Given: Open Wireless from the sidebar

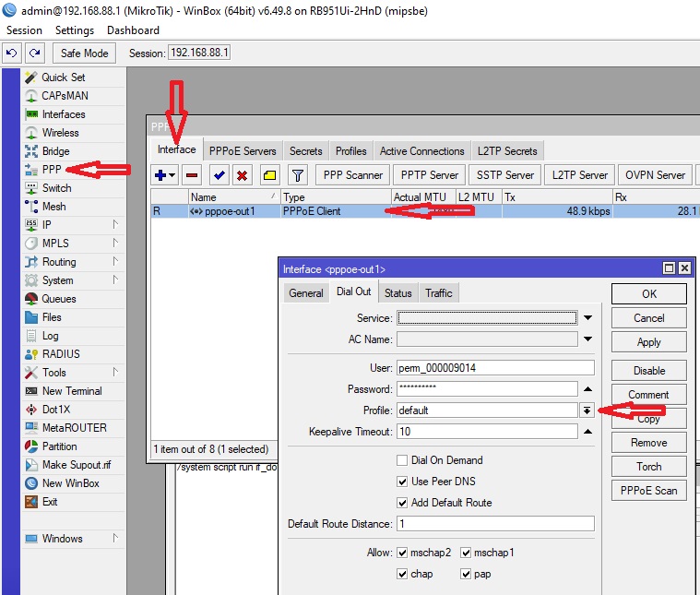Looking at the screenshot, I should pos(60,133).
